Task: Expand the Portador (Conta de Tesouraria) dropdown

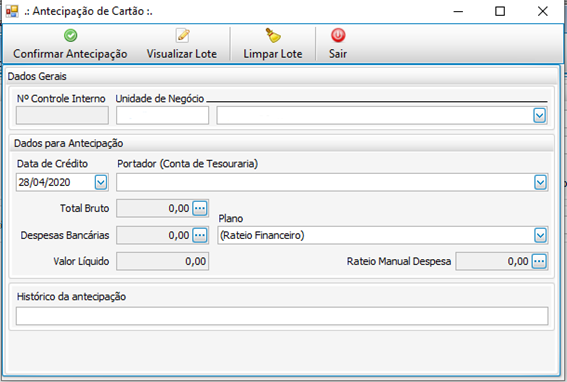Action: (x=540, y=182)
